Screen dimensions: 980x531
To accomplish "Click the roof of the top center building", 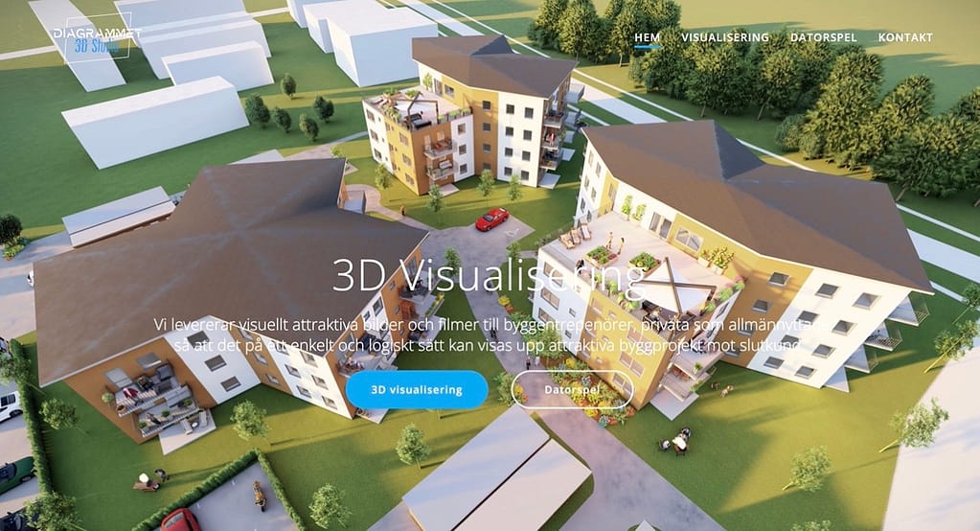I will tap(493, 63).
